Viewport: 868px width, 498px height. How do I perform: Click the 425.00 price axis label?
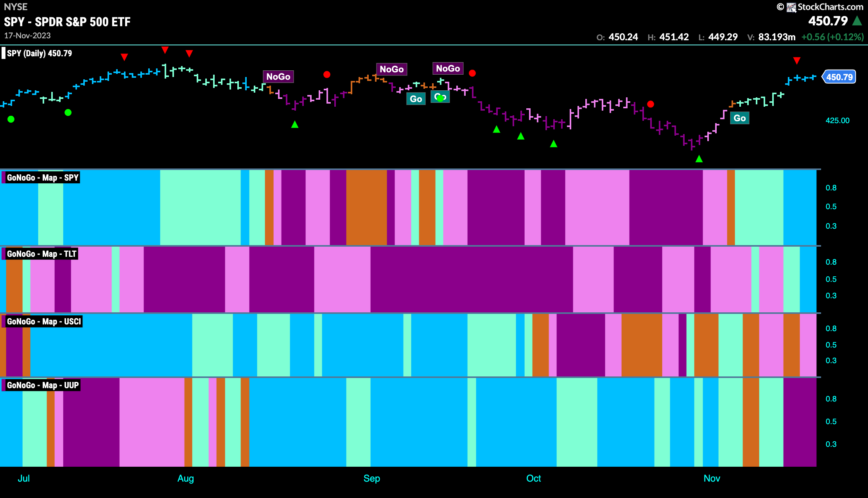coord(838,120)
